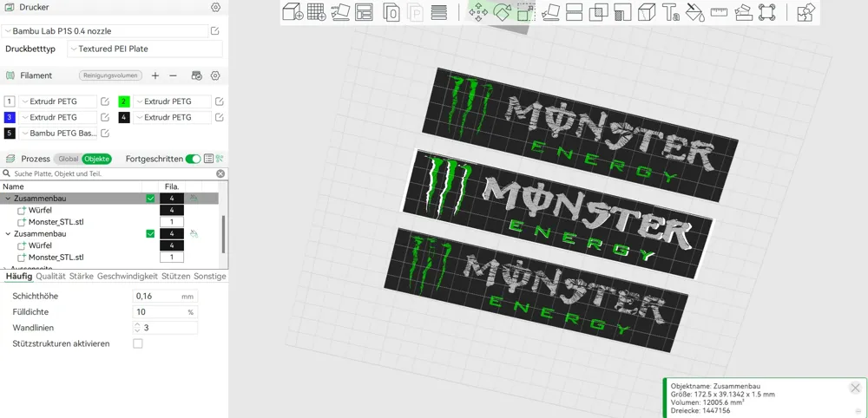
Task: Collapse the highlighted Zusammenbau tree node
Action: coord(8,199)
